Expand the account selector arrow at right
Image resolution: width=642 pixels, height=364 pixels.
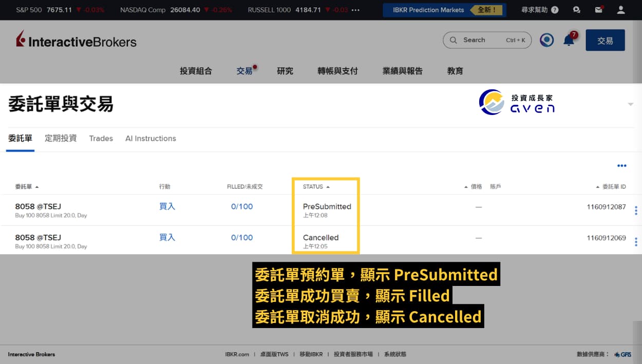631,105
